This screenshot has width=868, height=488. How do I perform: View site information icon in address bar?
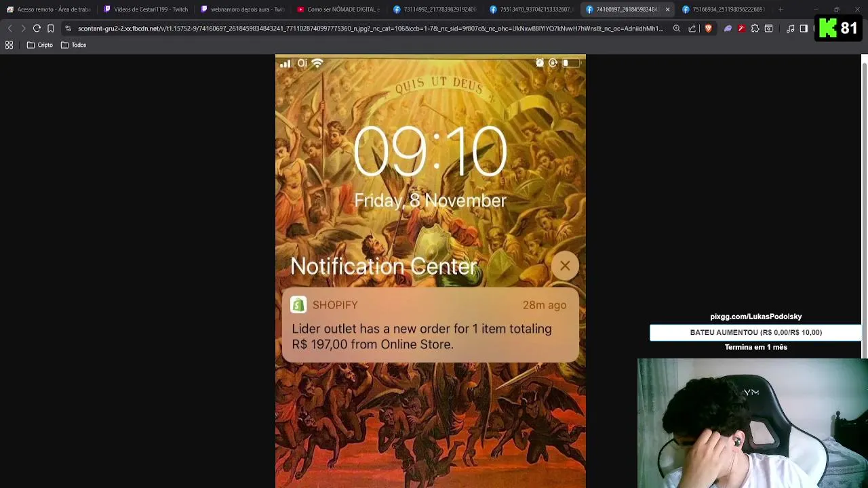[68, 28]
